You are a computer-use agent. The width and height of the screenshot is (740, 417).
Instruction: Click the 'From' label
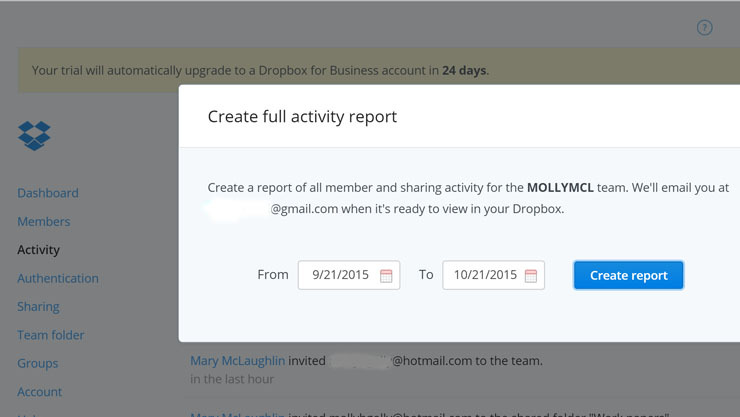pyautogui.click(x=273, y=275)
